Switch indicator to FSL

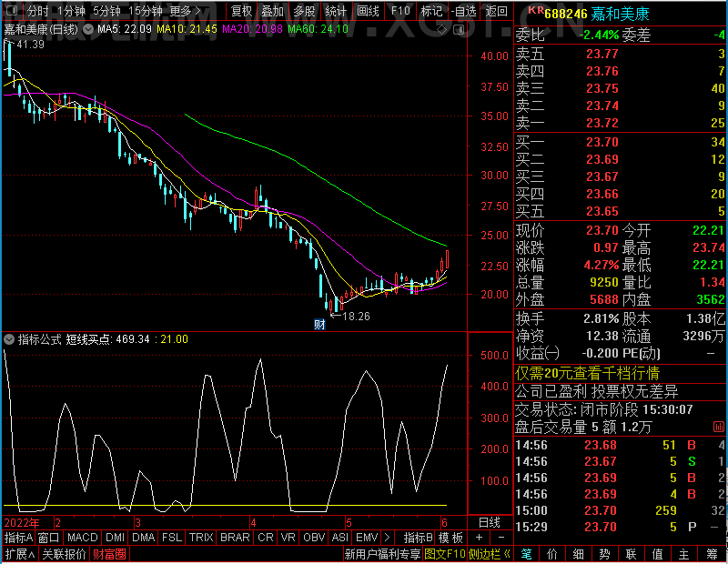coord(172,538)
